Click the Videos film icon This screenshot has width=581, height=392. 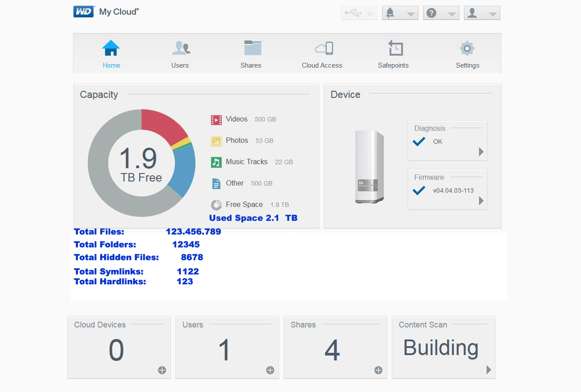[x=216, y=120]
